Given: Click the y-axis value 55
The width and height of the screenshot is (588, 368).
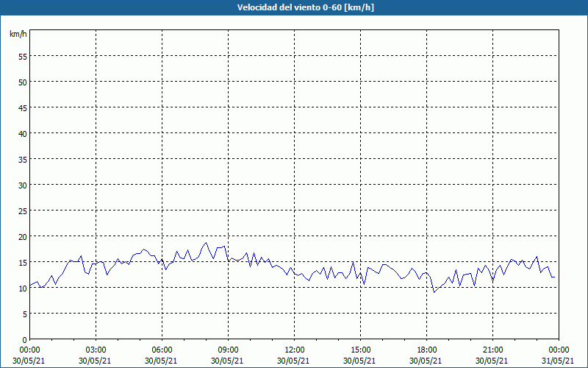Looking at the screenshot, I should (x=23, y=57).
